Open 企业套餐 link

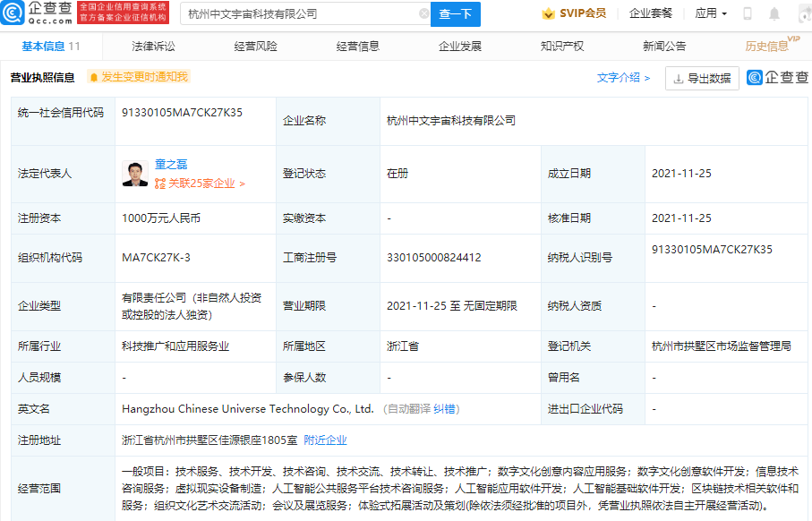(651, 13)
